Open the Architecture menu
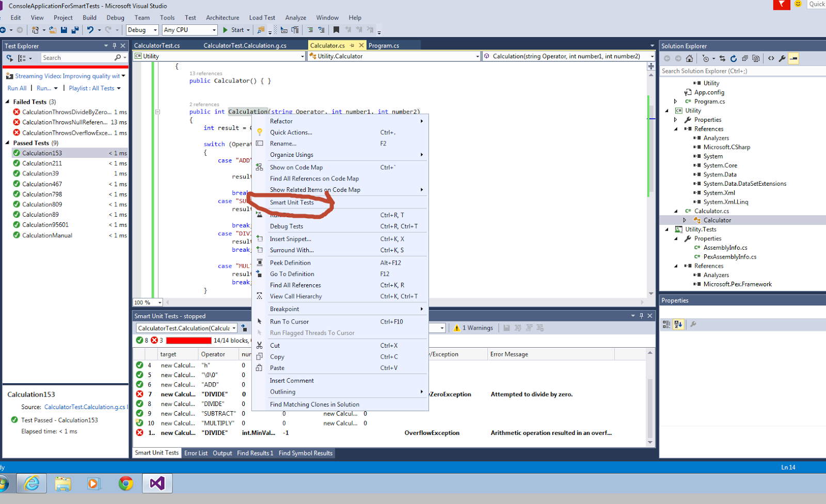The height and width of the screenshot is (504, 826). point(223,18)
